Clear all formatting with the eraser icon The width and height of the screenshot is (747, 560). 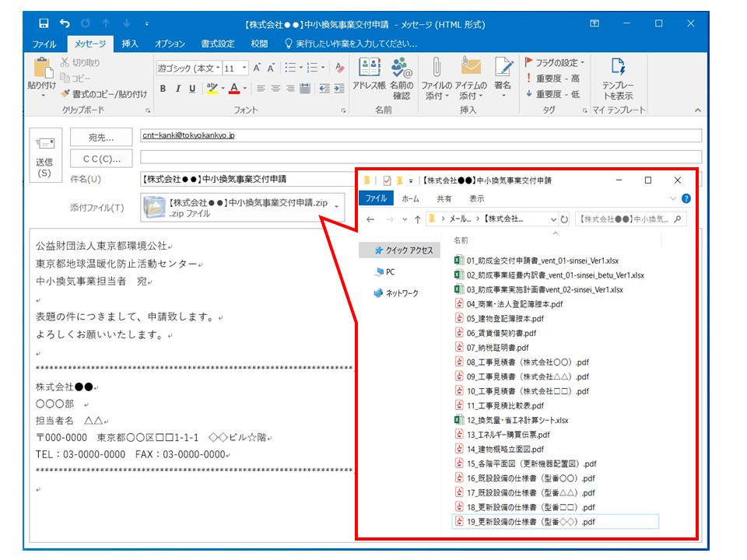click(x=340, y=68)
